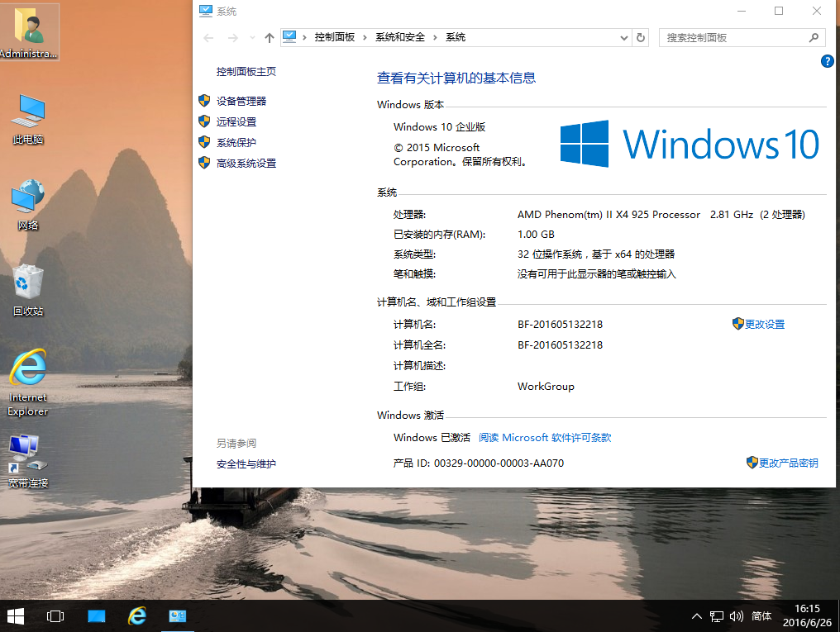This screenshot has width=840, height=632.
Task: Select the 系统 control panel taskbar icon
Action: (177, 616)
